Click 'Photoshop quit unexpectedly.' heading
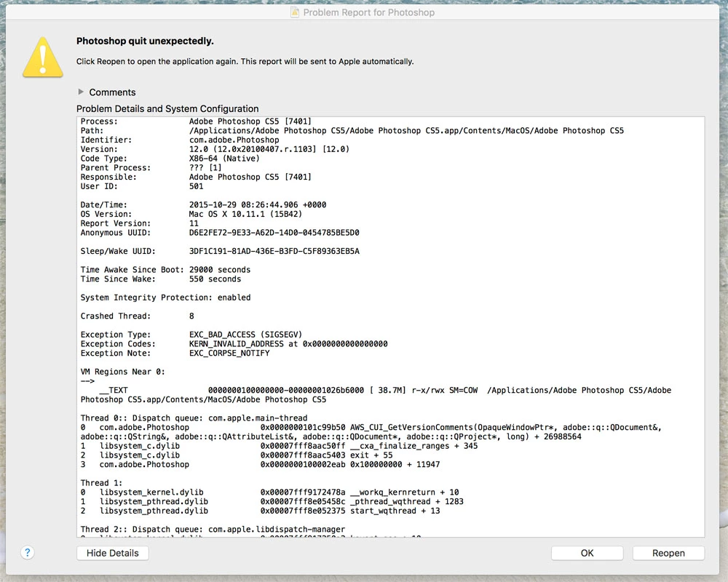Viewport: 728px width, 582px height. [145, 41]
